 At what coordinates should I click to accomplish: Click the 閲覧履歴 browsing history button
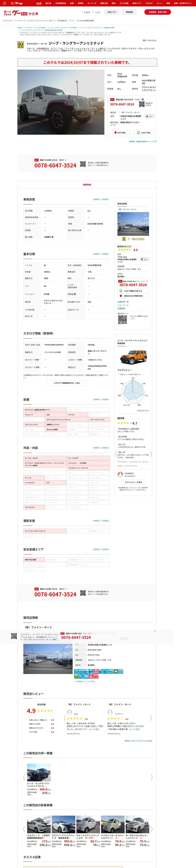(x=129, y=12)
